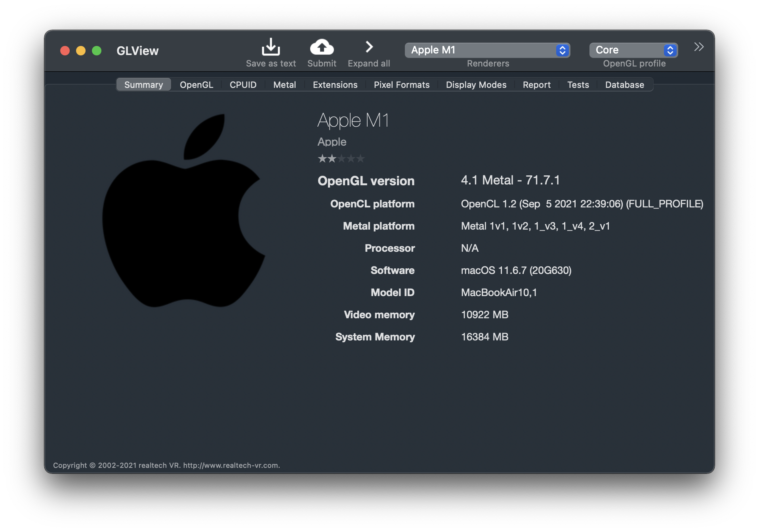The width and height of the screenshot is (759, 532).
Task: Click the 'Metal 1v1, 1v2' platform value
Action: click(x=535, y=226)
